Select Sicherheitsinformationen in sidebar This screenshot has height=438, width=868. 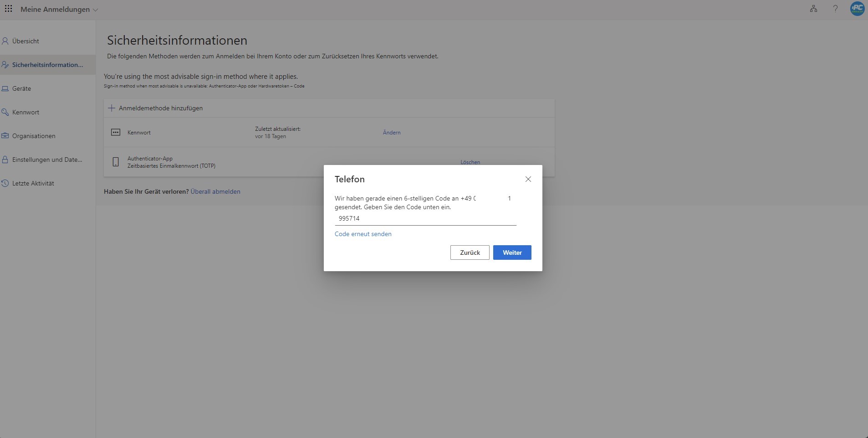(x=47, y=65)
